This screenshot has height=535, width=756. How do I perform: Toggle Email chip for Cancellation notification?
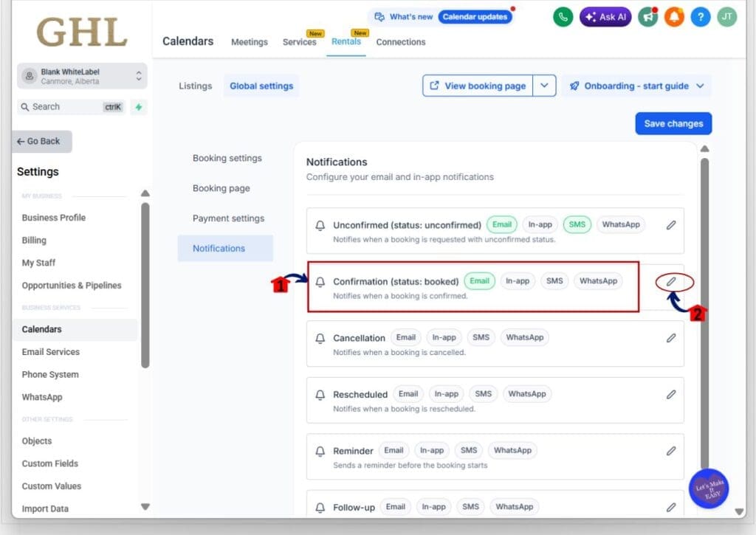(405, 337)
